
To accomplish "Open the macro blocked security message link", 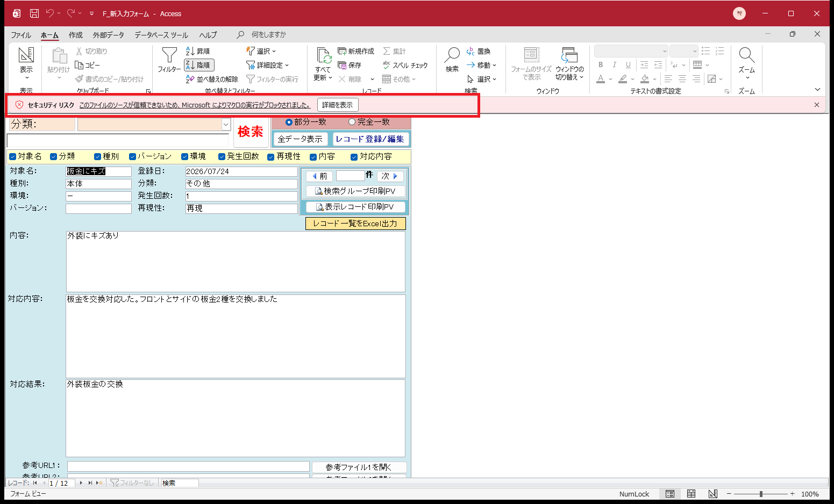I will tap(195, 105).
